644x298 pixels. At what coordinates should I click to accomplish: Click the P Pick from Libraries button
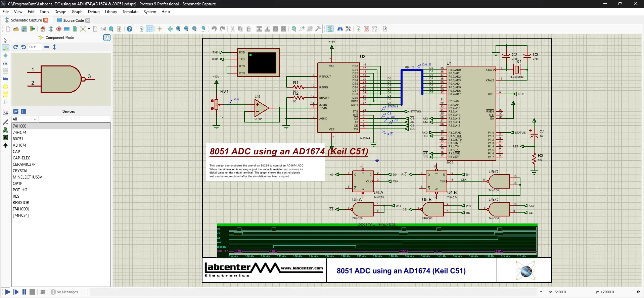click(x=16, y=111)
